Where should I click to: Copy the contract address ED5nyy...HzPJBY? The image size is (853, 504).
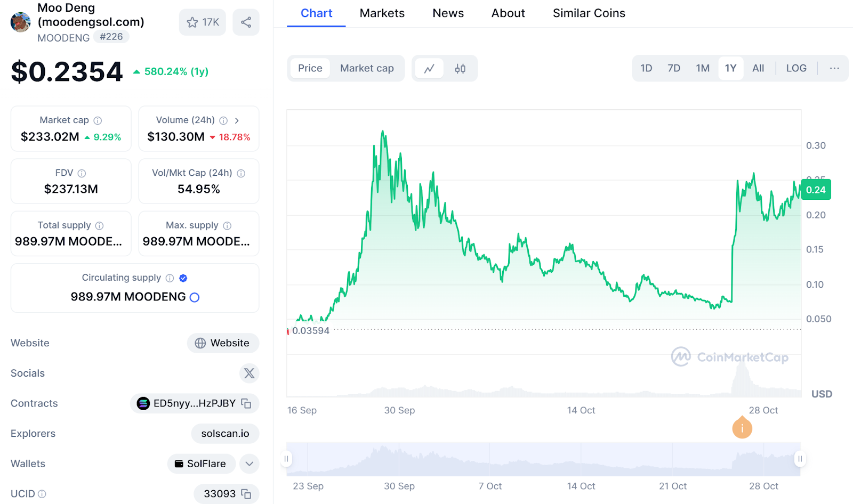click(246, 403)
